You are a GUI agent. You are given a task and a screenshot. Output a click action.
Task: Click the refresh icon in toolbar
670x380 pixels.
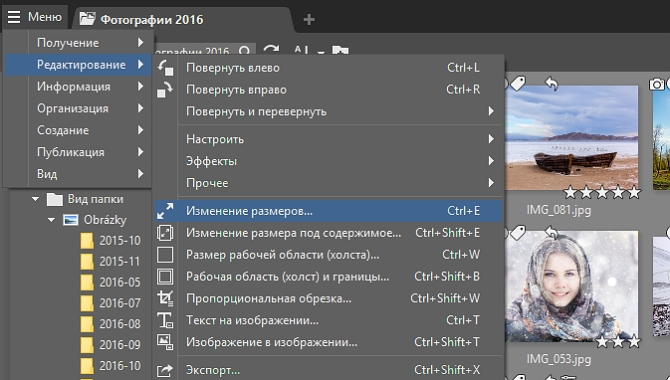click(x=271, y=51)
